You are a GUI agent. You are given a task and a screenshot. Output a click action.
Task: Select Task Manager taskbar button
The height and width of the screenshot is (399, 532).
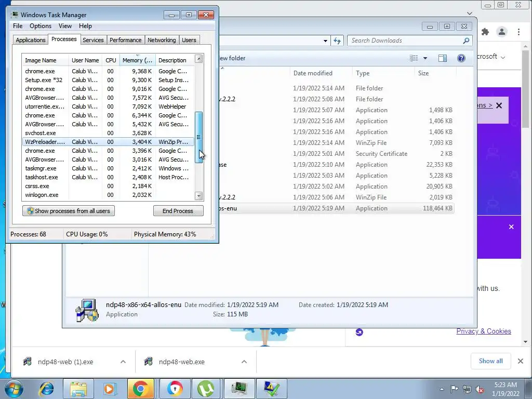240,389
